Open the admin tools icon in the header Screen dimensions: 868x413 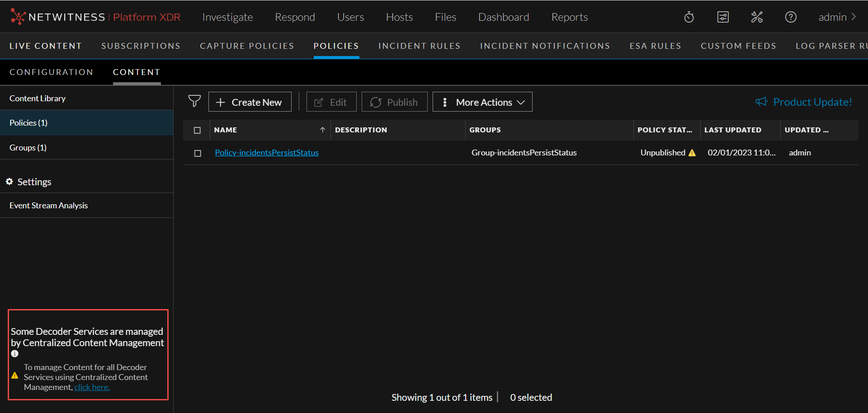756,17
